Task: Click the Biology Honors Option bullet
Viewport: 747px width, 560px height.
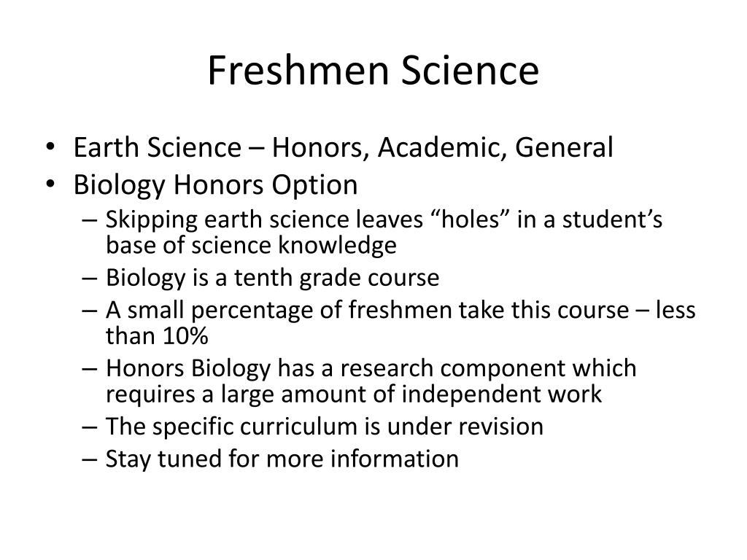Action: [x=215, y=185]
